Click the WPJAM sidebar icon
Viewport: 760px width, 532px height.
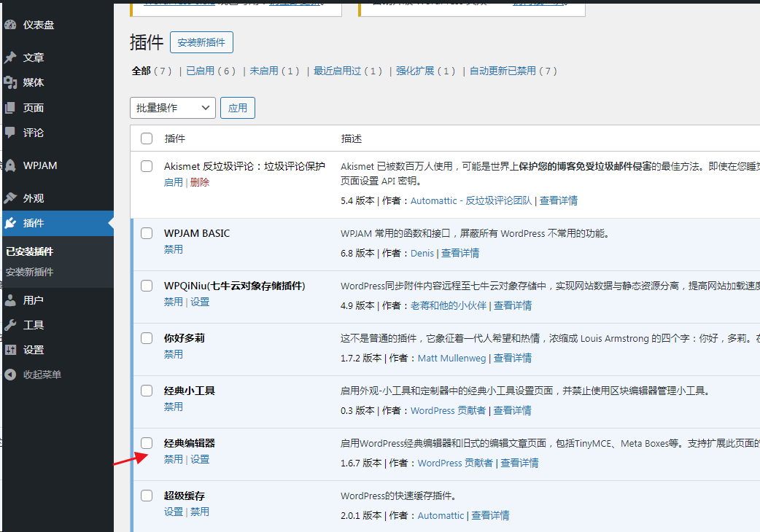[x=10, y=165]
